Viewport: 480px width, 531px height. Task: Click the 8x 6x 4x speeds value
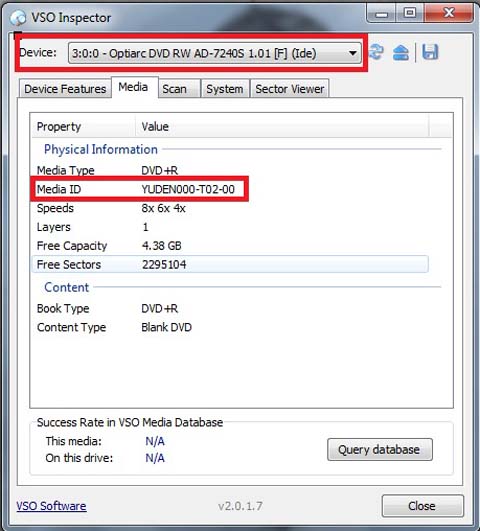coord(164,208)
